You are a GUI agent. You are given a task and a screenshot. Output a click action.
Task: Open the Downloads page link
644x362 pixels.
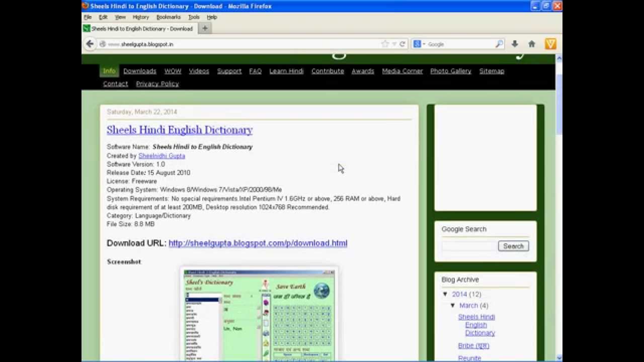point(140,71)
